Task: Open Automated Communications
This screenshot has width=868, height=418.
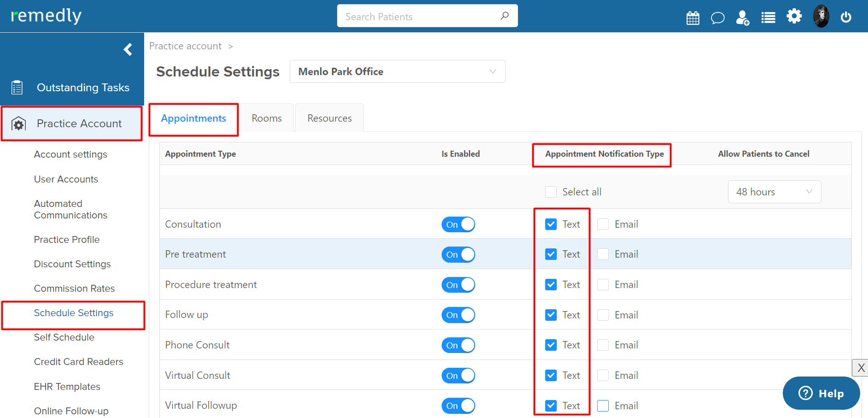Action: tap(70, 209)
